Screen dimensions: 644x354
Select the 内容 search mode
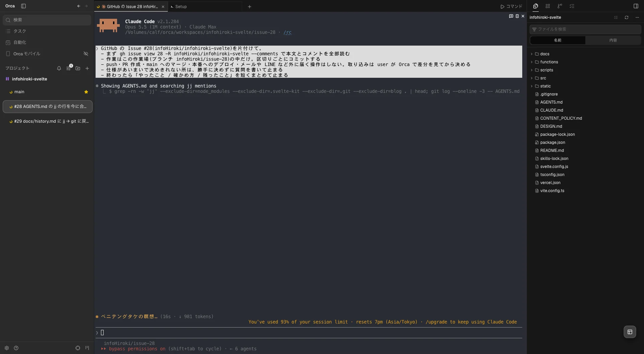[613, 40]
